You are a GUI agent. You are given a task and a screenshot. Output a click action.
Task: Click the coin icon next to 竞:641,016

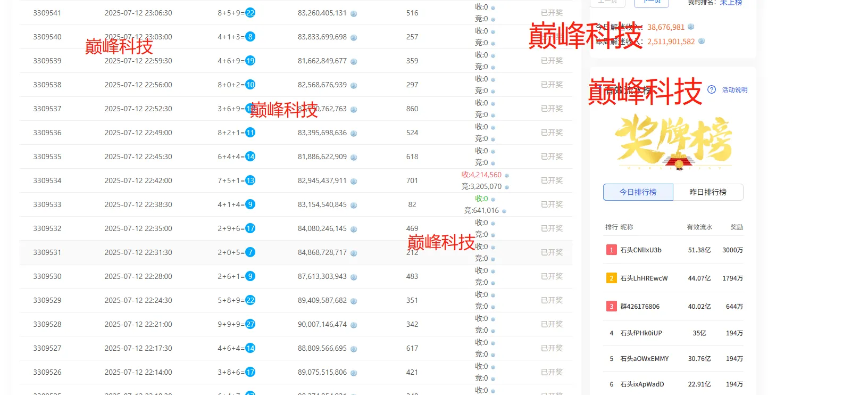pos(504,211)
